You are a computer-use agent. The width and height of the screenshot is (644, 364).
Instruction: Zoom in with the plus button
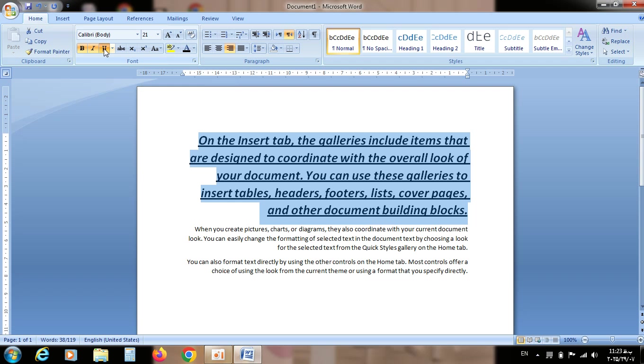[640, 340]
